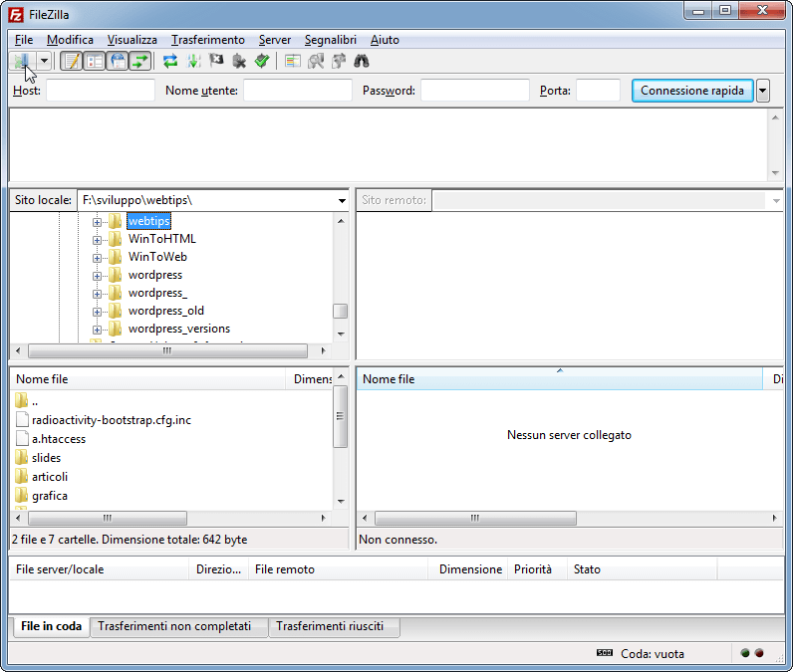This screenshot has width=793, height=672.
Task: Open the Site Manager icon
Action: point(22,61)
